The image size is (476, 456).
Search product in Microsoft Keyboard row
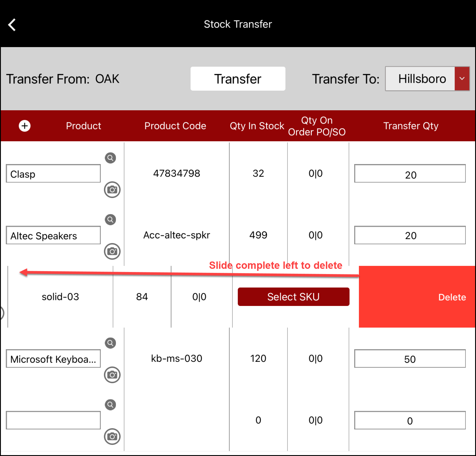tap(110, 343)
